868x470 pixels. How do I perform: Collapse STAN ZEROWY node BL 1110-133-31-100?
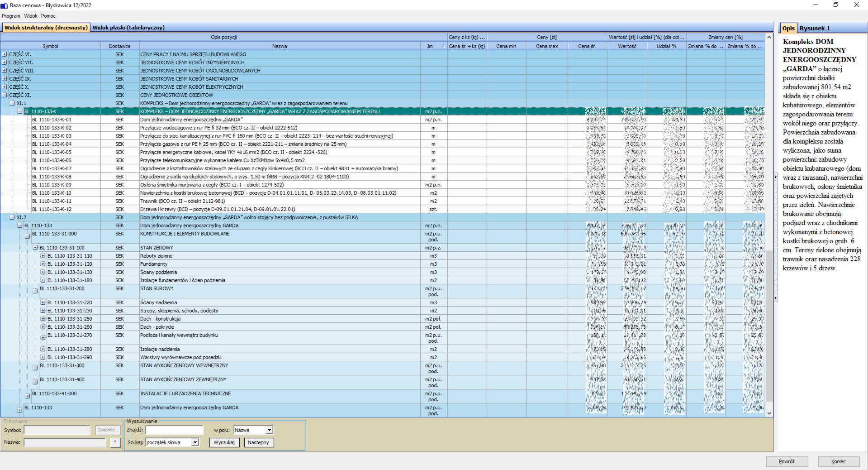click(35, 248)
